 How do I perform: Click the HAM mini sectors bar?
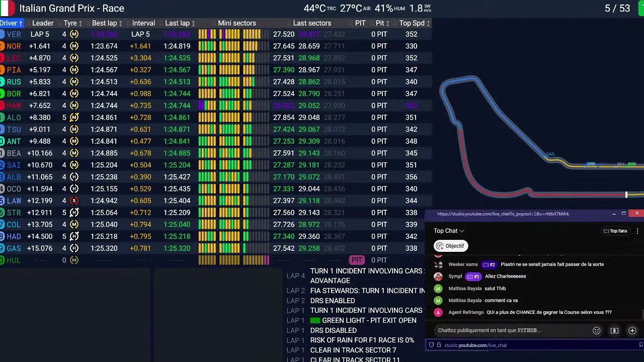click(x=233, y=106)
